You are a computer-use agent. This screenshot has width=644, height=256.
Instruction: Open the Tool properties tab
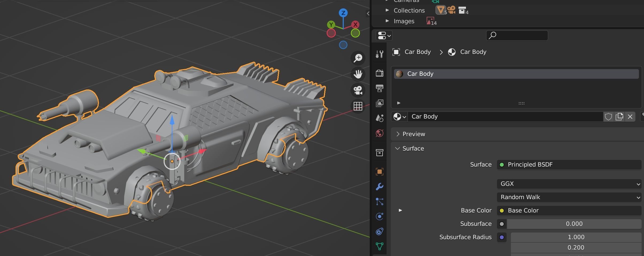point(379,54)
